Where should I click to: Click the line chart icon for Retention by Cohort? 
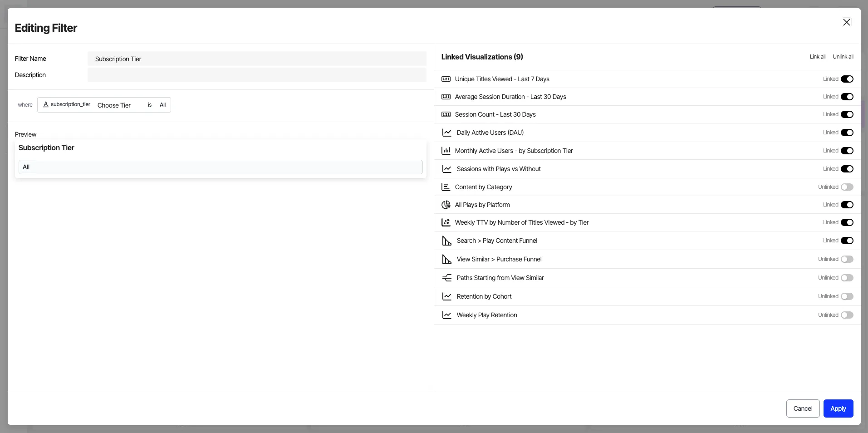(x=447, y=296)
